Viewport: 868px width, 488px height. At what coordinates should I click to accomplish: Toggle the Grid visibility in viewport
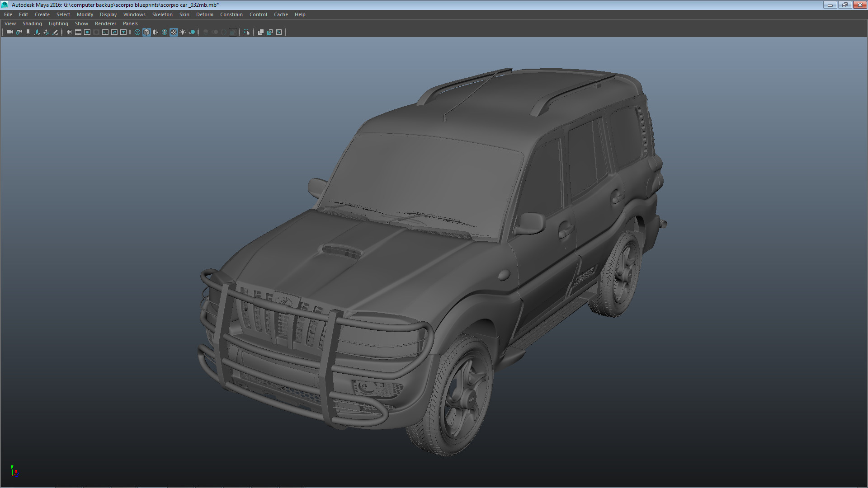coord(69,32)
